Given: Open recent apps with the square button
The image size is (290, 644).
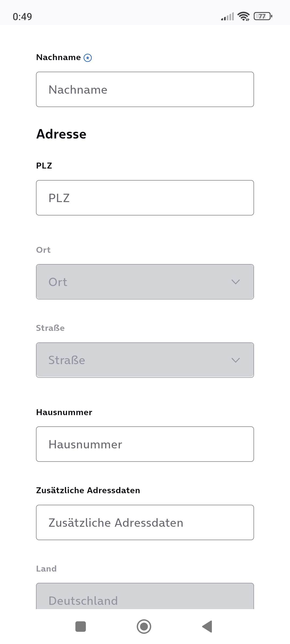Looking at the screenshot, I should tap(81, 627).
